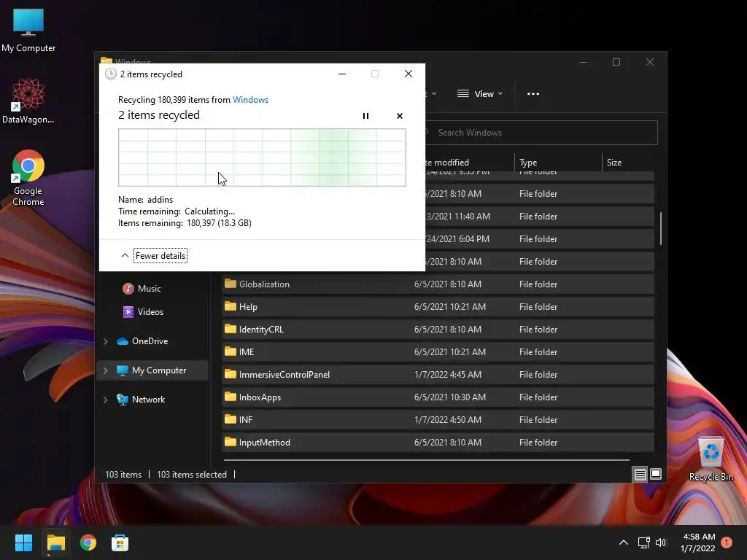Open the Windows link in recycle dialog
The height and width of the screenshot is (560, 747).
[x=251, y=100]
